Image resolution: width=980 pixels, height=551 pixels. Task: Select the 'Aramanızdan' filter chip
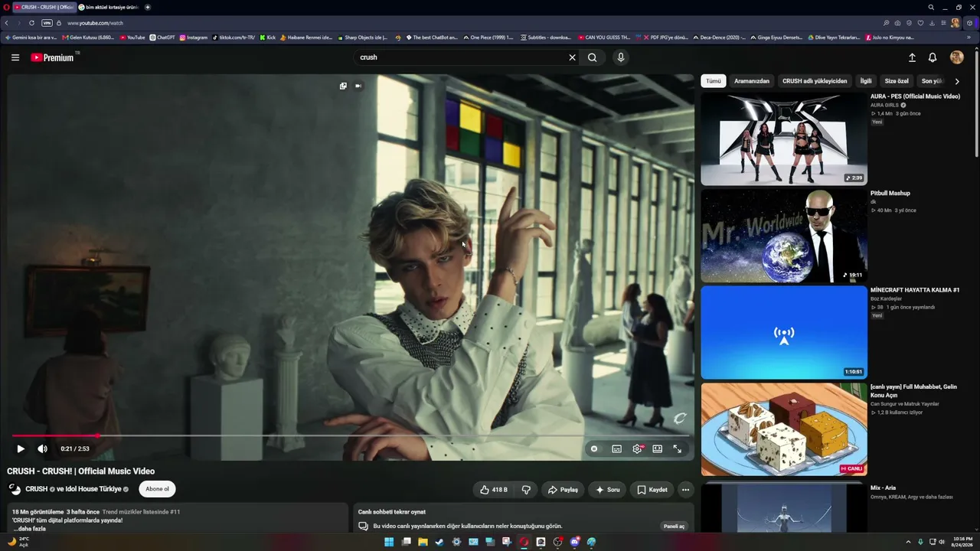[x=752, y=81]
